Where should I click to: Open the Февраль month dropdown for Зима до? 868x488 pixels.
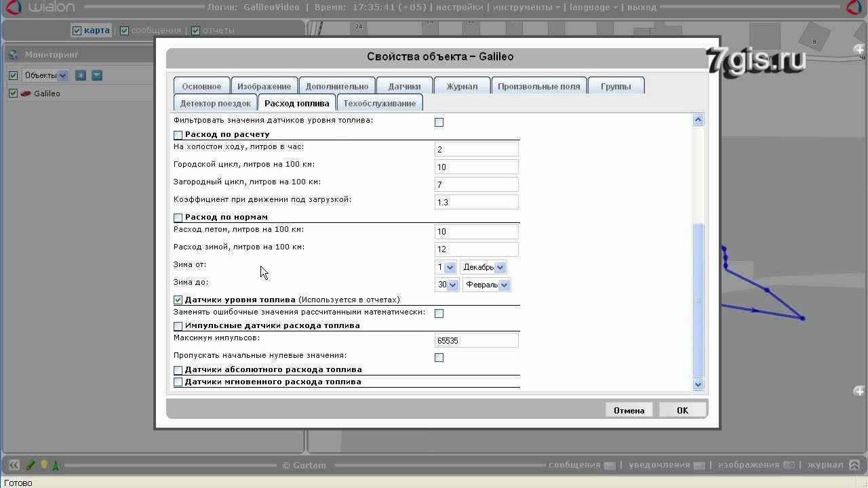click(486, 285)
